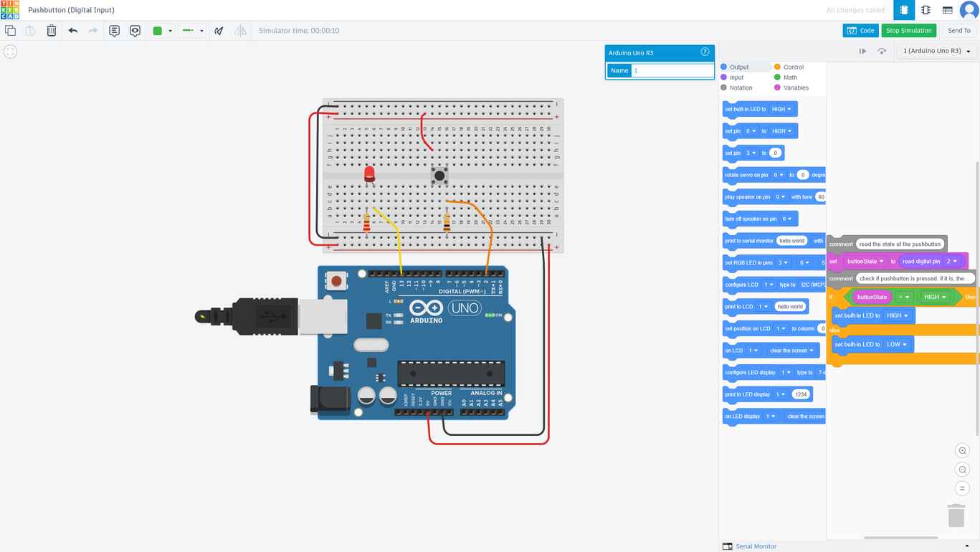Open HIGH dropdown in set built-in LED palette block
Viewport: 980px width, 552px height.
tap(781, 110)
